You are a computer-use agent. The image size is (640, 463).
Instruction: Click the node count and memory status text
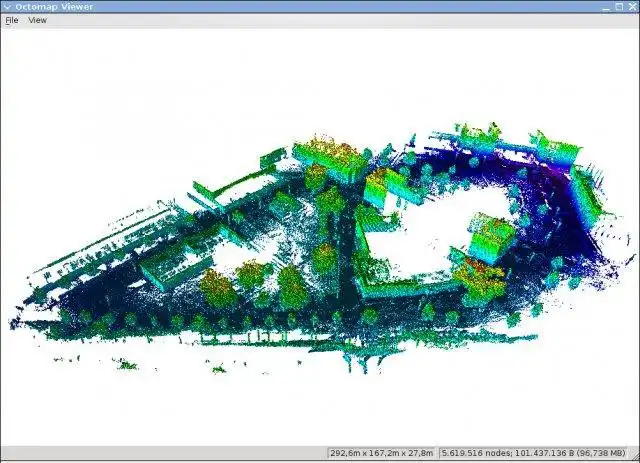[534, 453]
